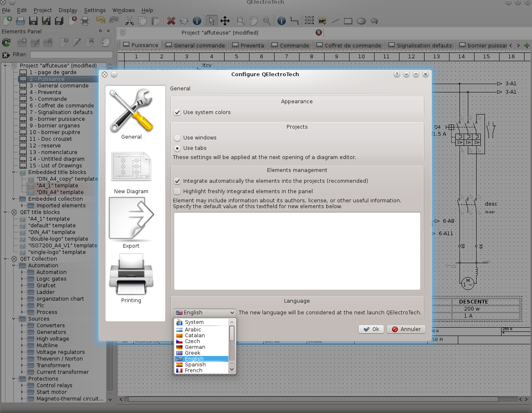Collapse the QET Collection tree node
Screen dimensions: 532x413
pyautogui.click(x=6, y=259)
